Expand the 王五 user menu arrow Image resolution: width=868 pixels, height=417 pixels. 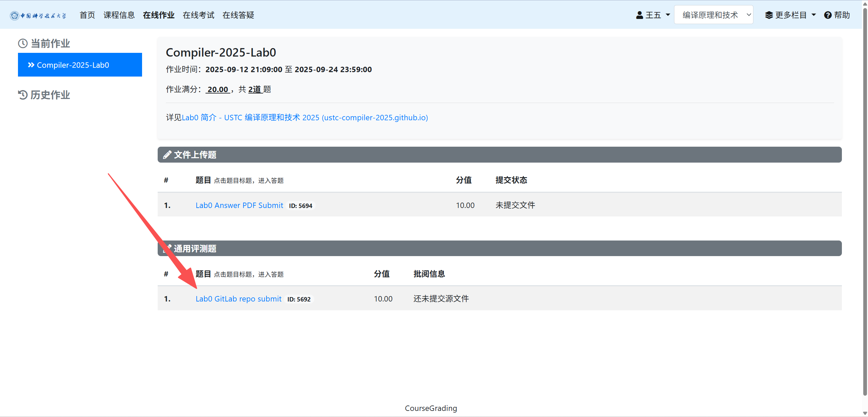coord(668,15)
